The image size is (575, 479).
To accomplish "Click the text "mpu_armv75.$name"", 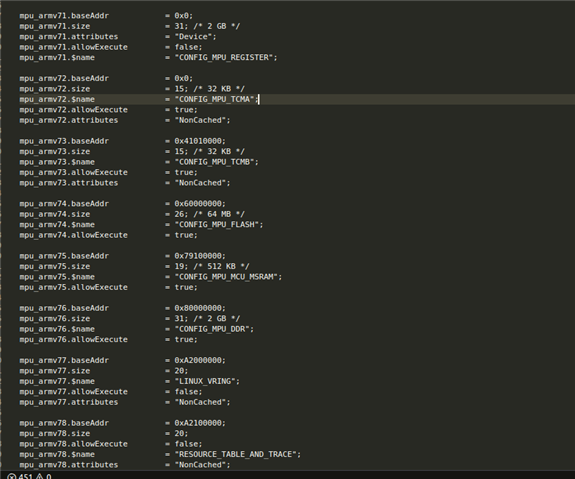I will coord(57,277).
